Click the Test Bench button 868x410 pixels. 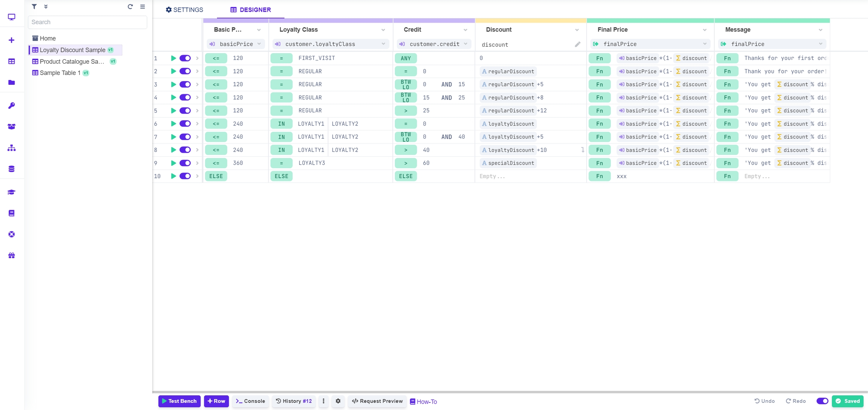pyautogui.click(x=179, y=401)
